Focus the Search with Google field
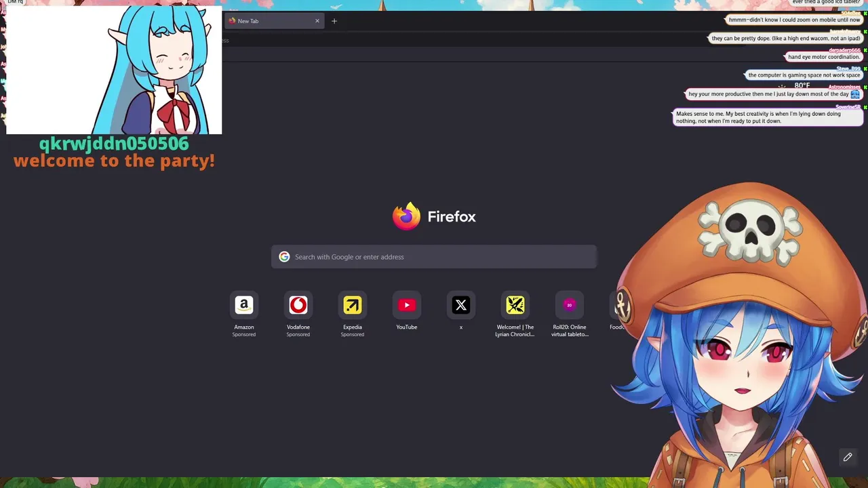868x488 pixels. (434, 257)
